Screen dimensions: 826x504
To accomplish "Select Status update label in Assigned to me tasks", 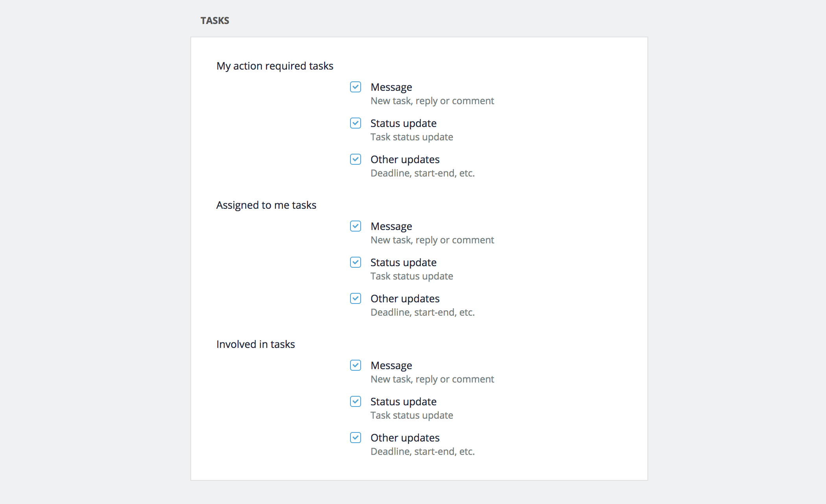I will [404, 263].
